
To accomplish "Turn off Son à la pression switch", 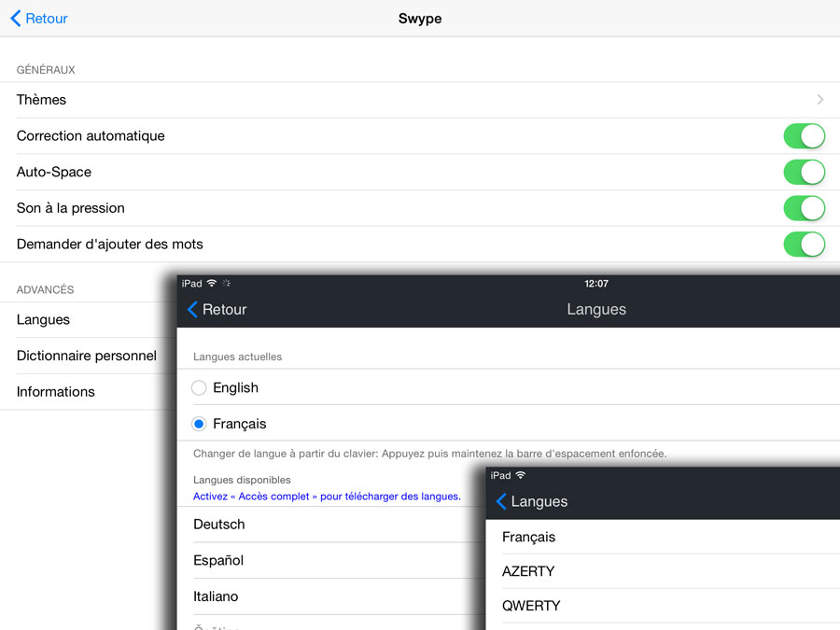I will (805, 208).
